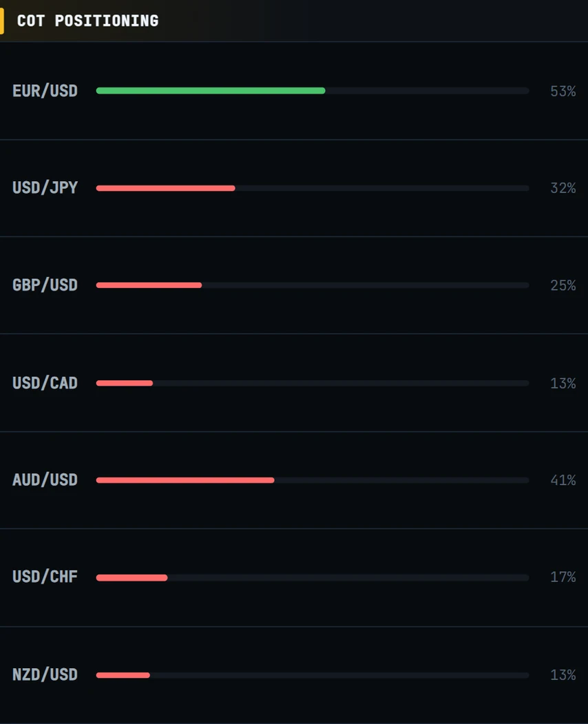Viewport: 588px width, 724px height.
Task: Select the USD/JPY pair label
Action: click(45, 188)
